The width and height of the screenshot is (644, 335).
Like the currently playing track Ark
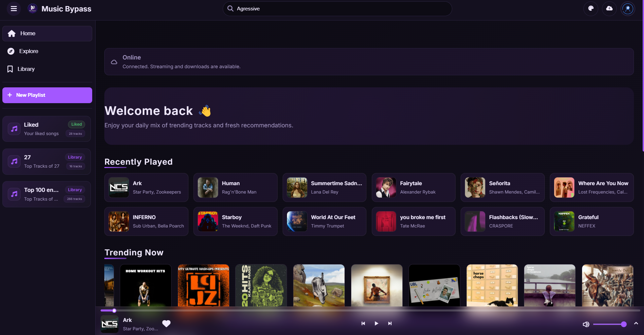pos(167,323)
